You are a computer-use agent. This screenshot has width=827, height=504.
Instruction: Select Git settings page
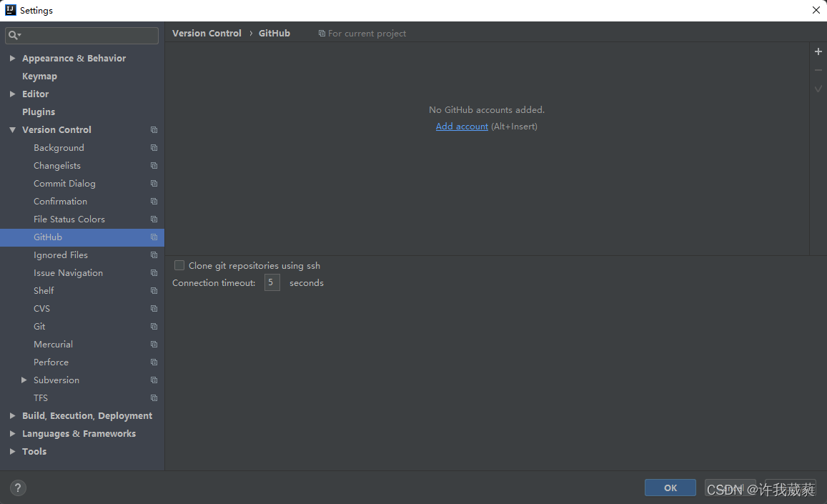pos(39,327)
